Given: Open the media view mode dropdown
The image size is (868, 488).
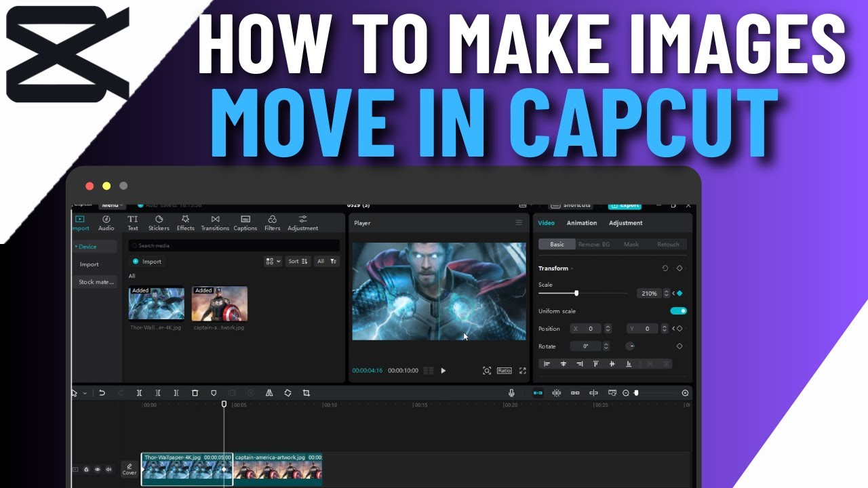Looking at the screenshot, I should point(273,261).
